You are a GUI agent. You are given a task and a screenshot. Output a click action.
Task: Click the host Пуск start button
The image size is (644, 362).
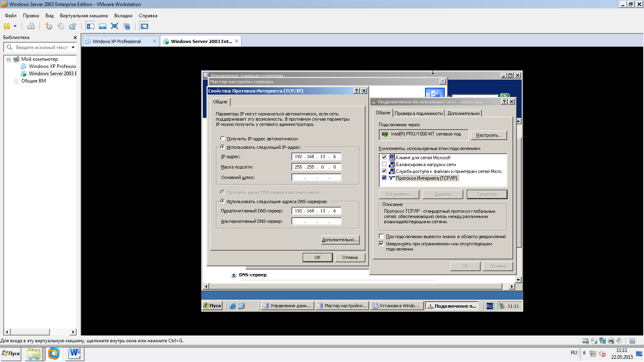11,354
